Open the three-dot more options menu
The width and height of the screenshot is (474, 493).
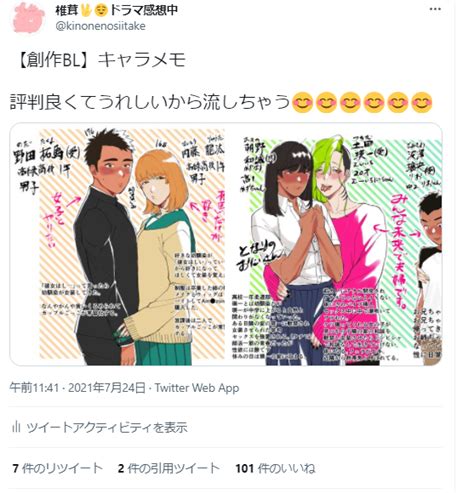pos(435,9)
